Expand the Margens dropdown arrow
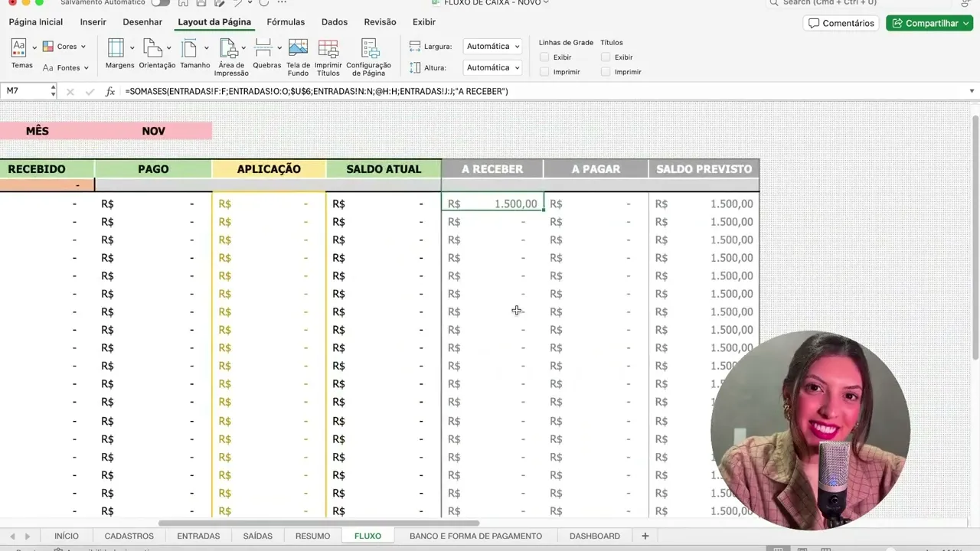Screen dimensions: 980x551 click(132, 47)
